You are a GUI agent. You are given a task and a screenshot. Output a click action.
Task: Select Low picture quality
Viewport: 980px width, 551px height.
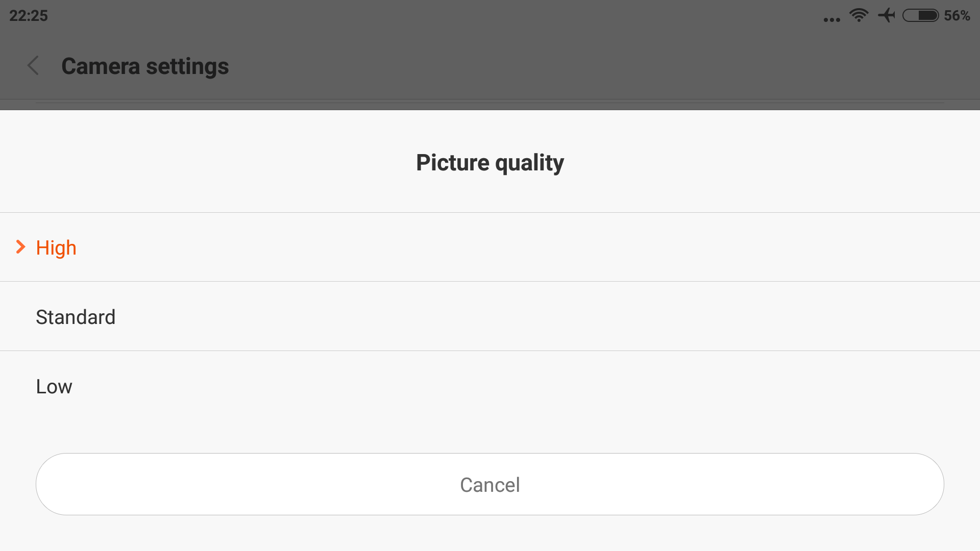(x=490, y=386)
